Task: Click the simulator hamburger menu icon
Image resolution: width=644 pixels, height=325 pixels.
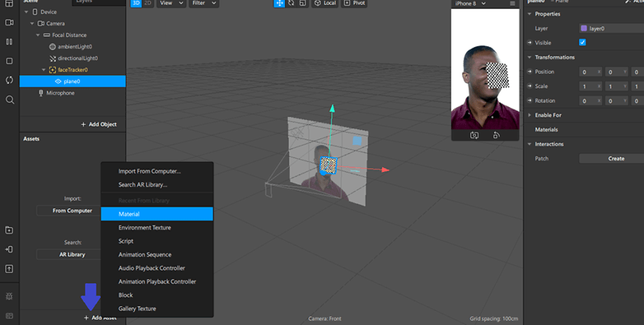Action: pyautogui.click(x=512, y=3)
